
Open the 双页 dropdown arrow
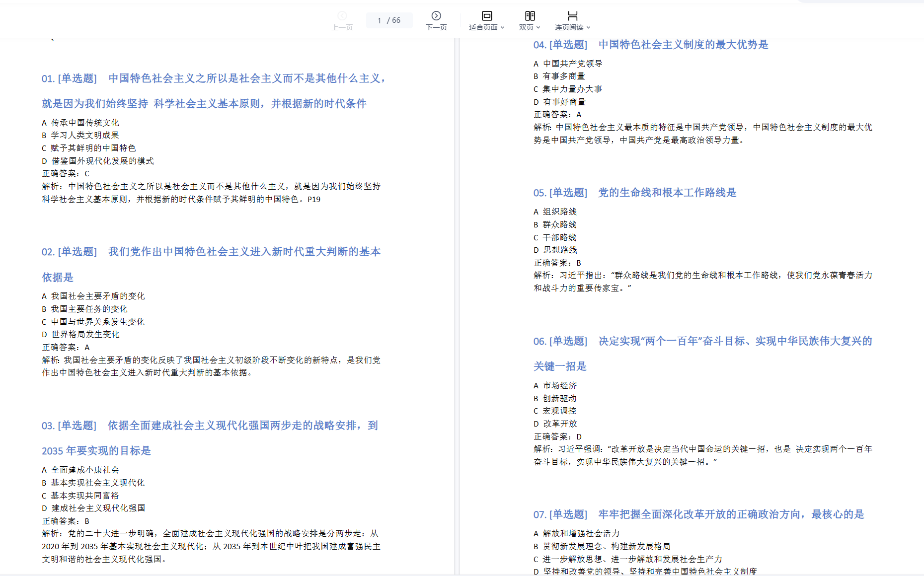(538, 28)
